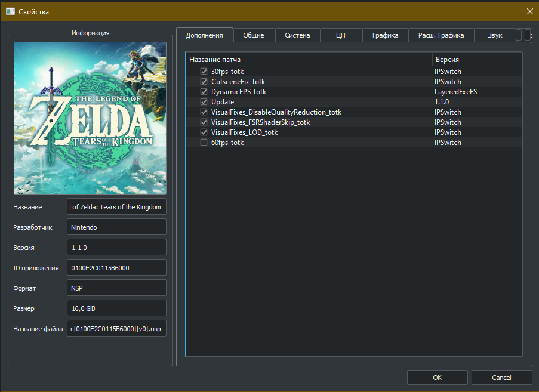Screen dimensions: 539x392
Task: Open the Графика tab
Action: [x=386, y=35]
